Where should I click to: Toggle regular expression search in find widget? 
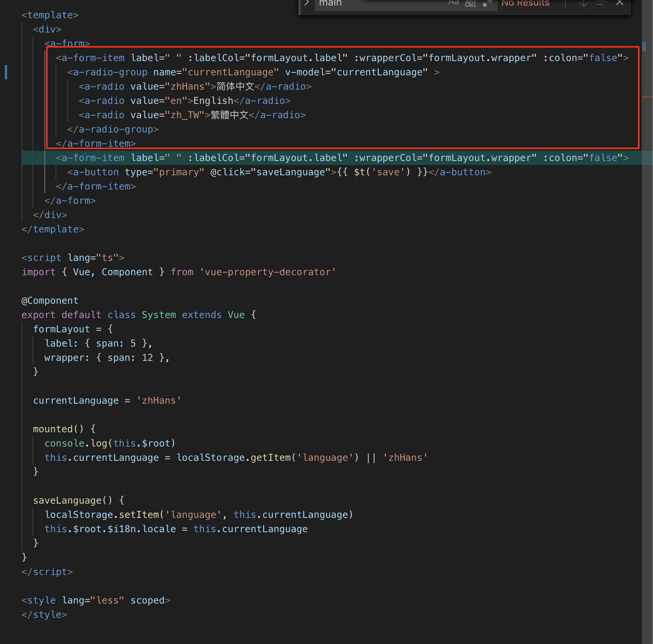tap(488, 3)
